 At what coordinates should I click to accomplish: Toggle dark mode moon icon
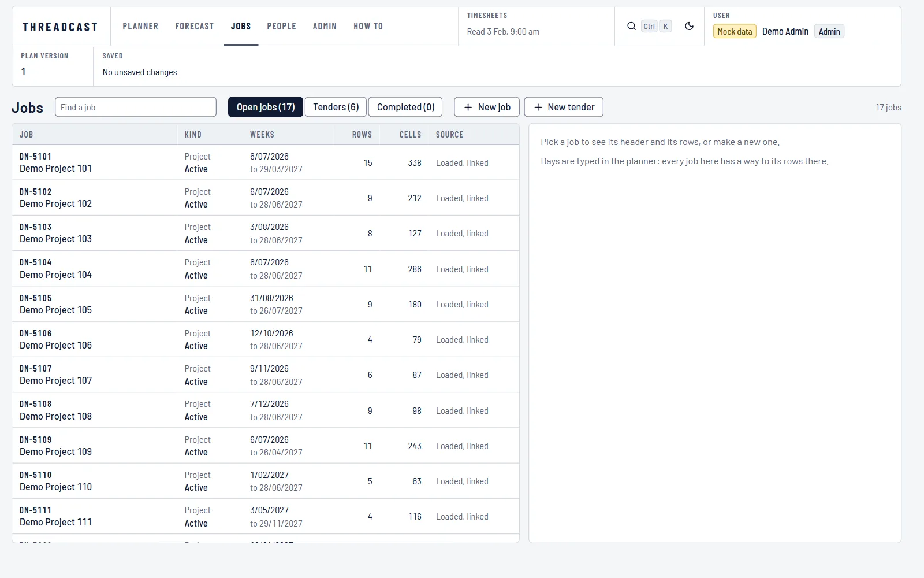[689, 26]
